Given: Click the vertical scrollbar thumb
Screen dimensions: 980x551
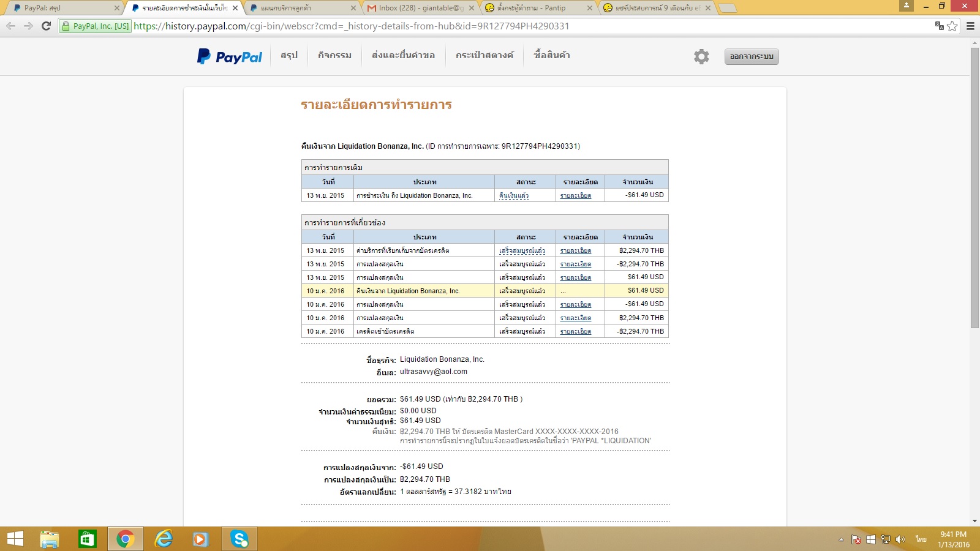Looking at the screenshot, I should [974, 187].
